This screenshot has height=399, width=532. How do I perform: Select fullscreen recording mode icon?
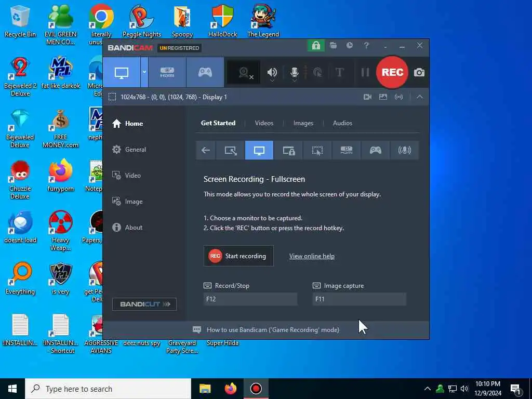[x=259, y=150]
